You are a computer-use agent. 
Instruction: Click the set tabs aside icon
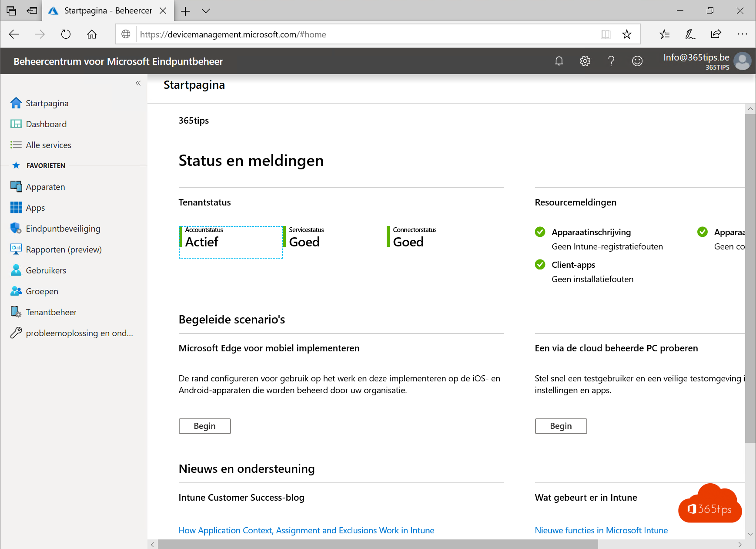(x=32, y=10)
